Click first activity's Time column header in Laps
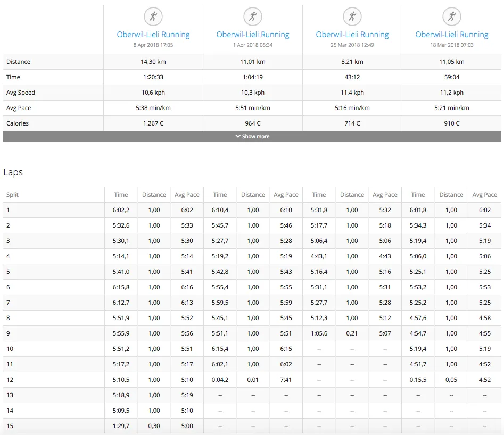This screenshot has width=504, height=435. [x=121, y=195]
